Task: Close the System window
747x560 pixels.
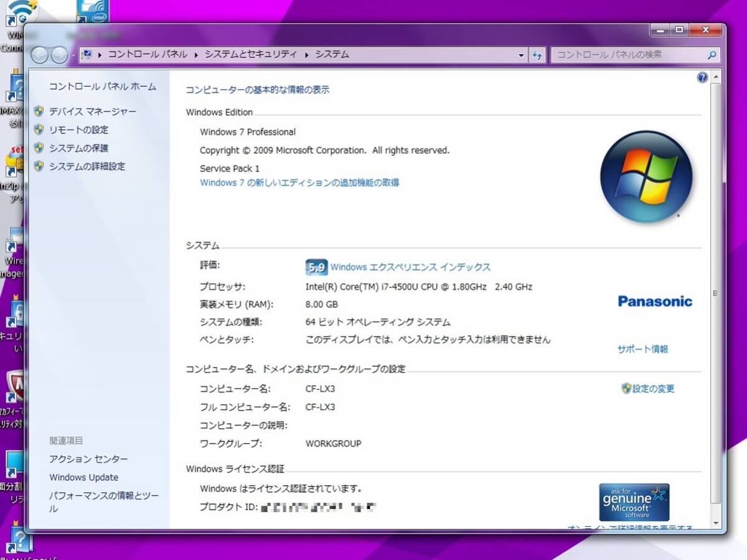Action: point(705,29)
